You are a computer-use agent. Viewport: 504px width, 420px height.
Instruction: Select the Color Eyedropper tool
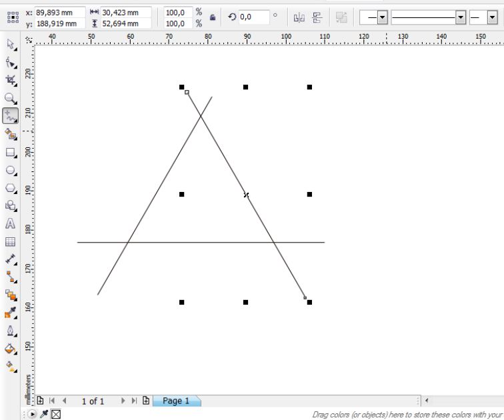(x=11, y=313)
